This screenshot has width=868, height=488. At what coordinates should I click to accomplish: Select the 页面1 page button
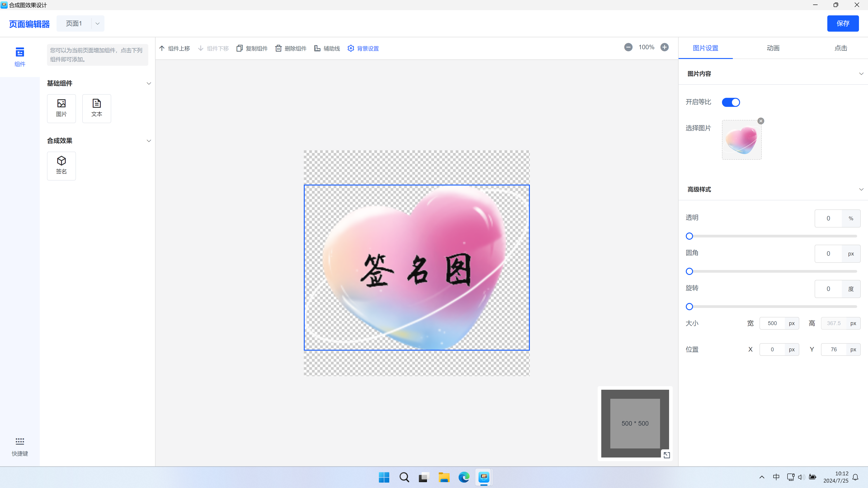point(74,23)
